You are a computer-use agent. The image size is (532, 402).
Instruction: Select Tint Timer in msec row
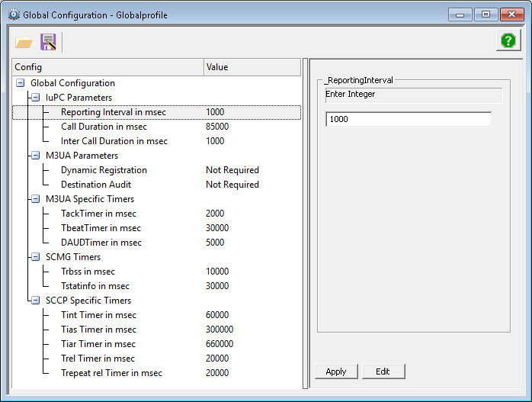point(156,315)
